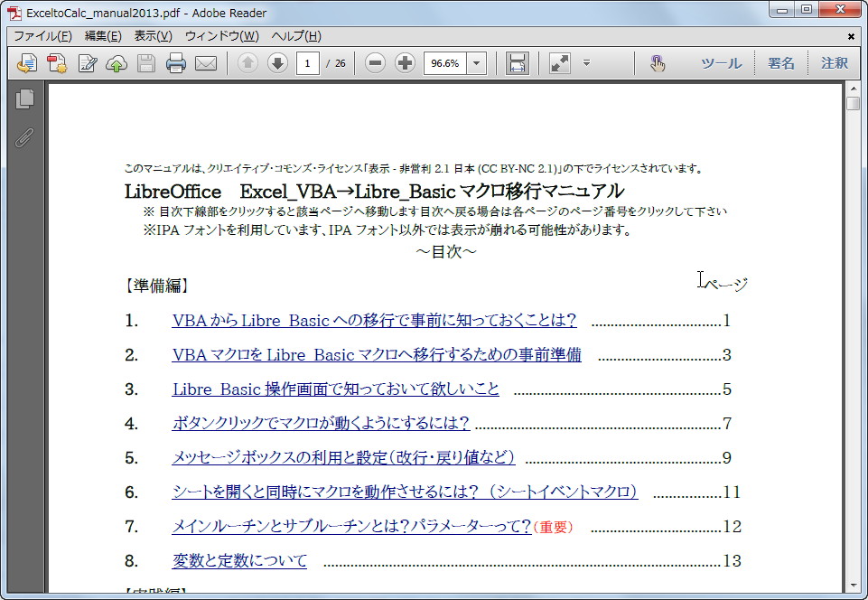The width and height of the screenshot is (868, 600).
Task: Click the save floppy disk icon
Action: 146,64
